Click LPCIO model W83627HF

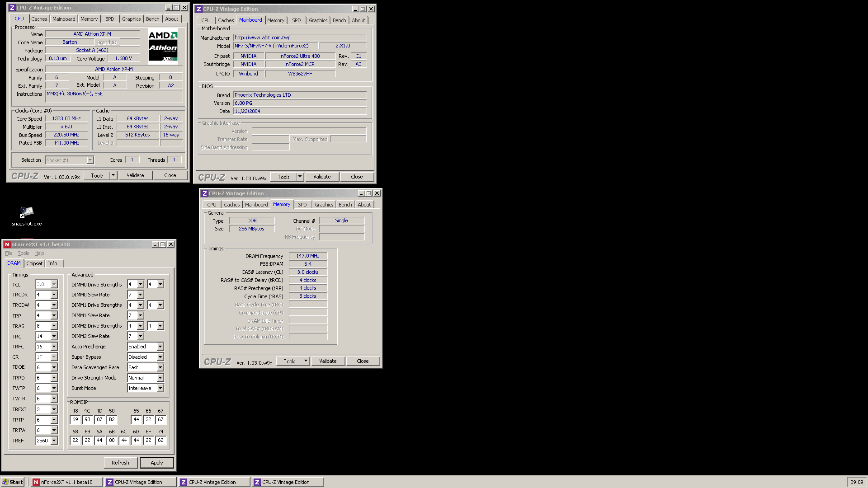pyautogui.click(x=300, y=74)
